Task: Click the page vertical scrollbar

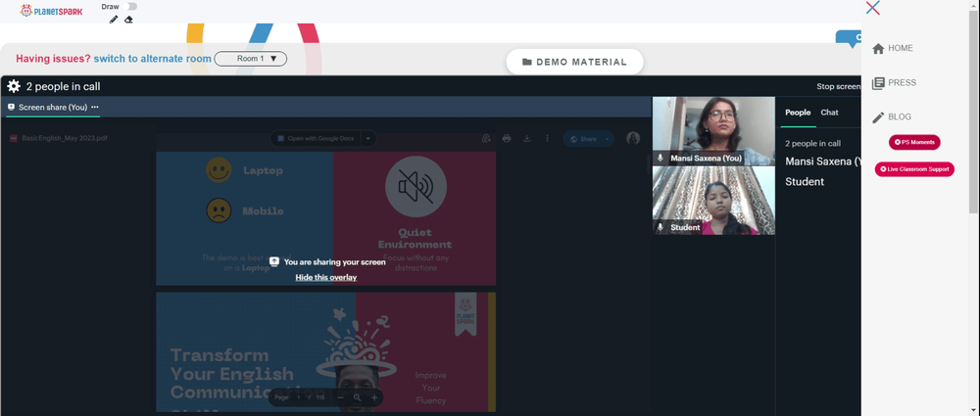Action: pyautogui.click(x=974, y=113)
